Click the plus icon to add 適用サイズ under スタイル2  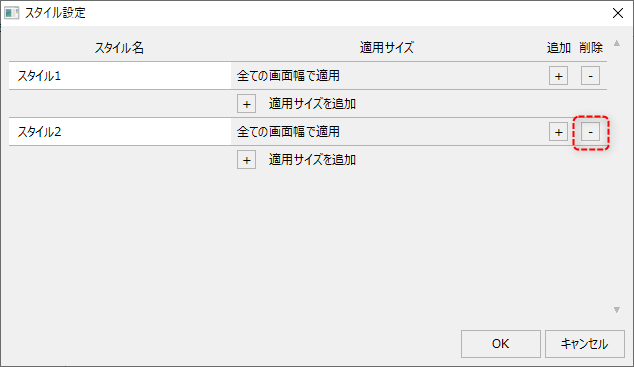tap(246, 160)
